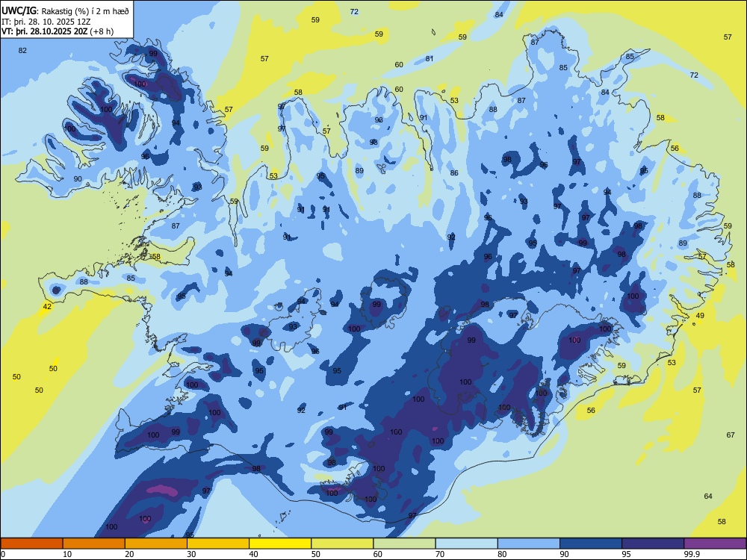Click the "40" legend tick label

[x=253, y=554]
